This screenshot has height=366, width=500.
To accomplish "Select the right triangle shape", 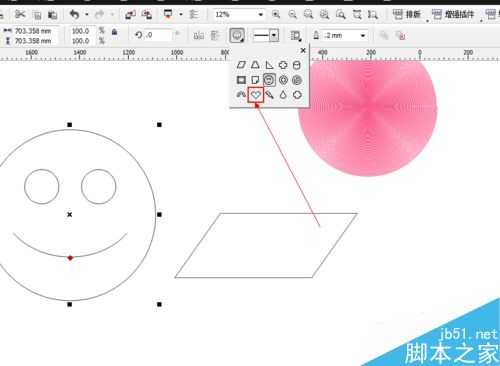I will coord(269,65).
